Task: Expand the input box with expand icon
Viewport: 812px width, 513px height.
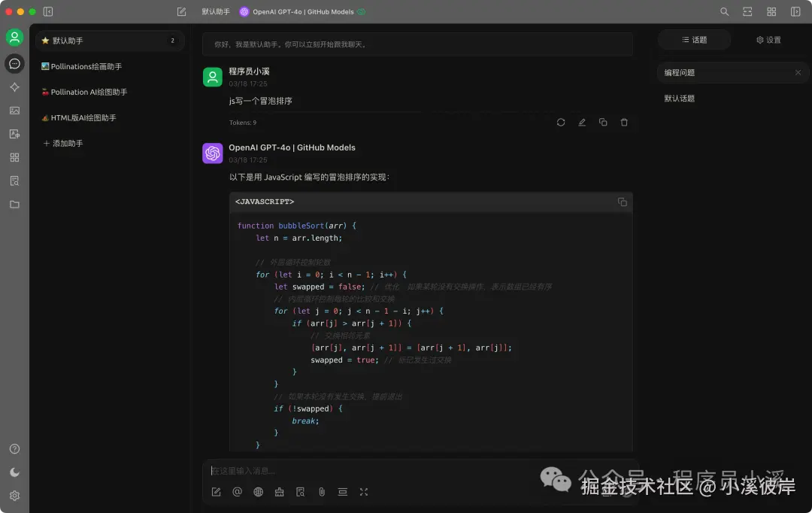Action: coord(364,492)
